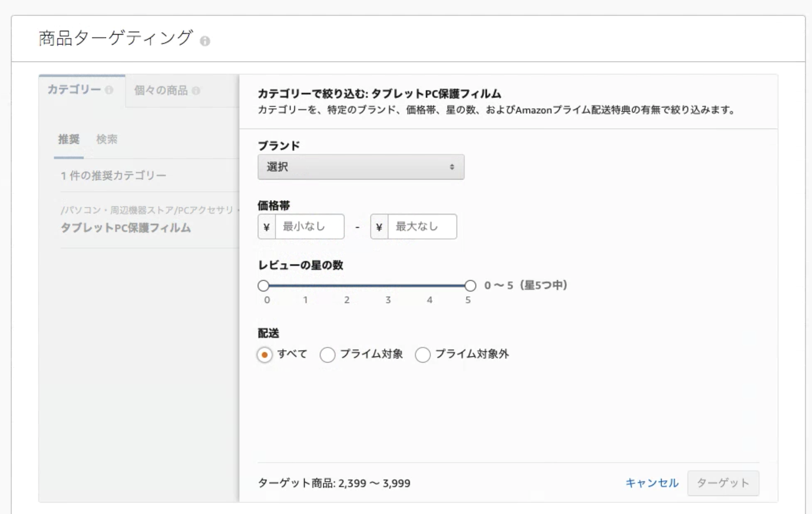This screenshot has height=514, width=812.
Task: Open the 検索 sub-tab
Action: tap(106, 139)
